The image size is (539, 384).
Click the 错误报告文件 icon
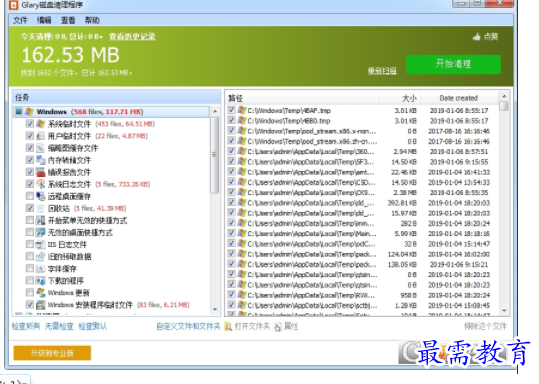41,172
